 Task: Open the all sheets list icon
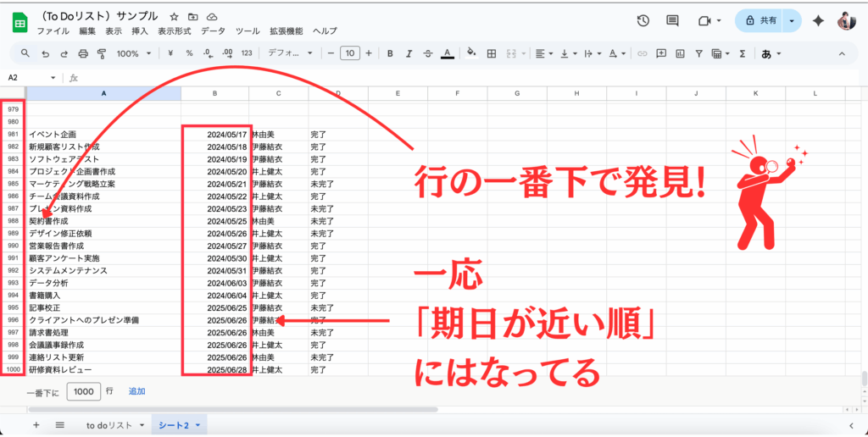tap(60, 425)
